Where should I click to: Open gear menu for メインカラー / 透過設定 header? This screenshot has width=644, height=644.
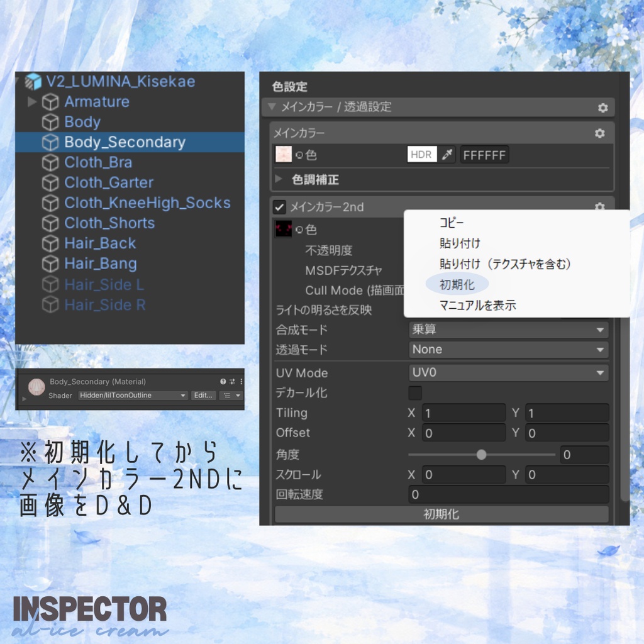point(602,108)
